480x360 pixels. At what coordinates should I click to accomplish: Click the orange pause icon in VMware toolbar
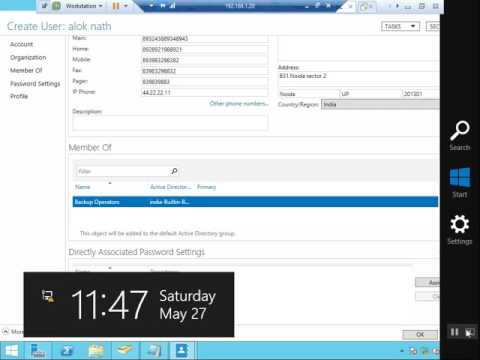[x=116, y=6]
